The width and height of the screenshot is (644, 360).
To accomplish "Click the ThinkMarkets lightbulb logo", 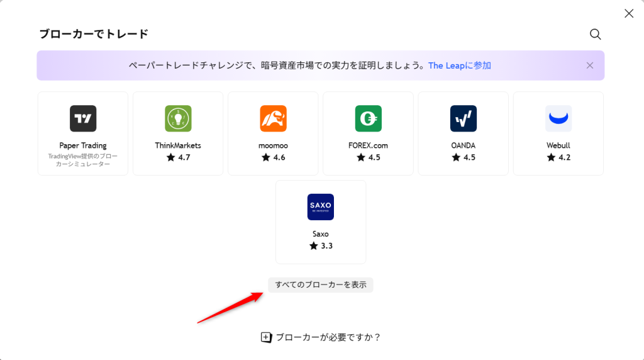I will (x=178, y=118).
